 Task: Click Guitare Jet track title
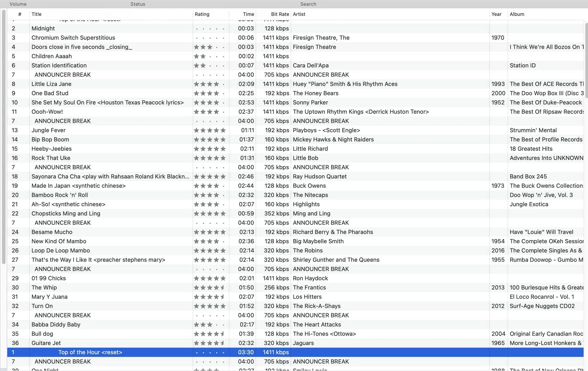46,343
